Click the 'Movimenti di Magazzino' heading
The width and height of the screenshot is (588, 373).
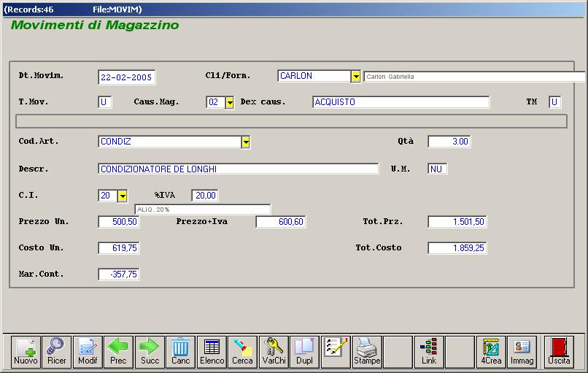click(x=95, y=25)
